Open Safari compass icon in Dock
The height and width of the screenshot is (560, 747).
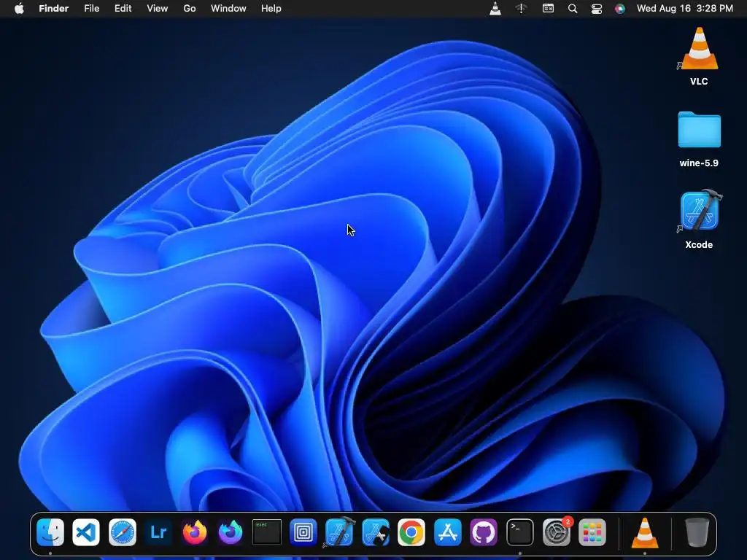coord(123,532)
